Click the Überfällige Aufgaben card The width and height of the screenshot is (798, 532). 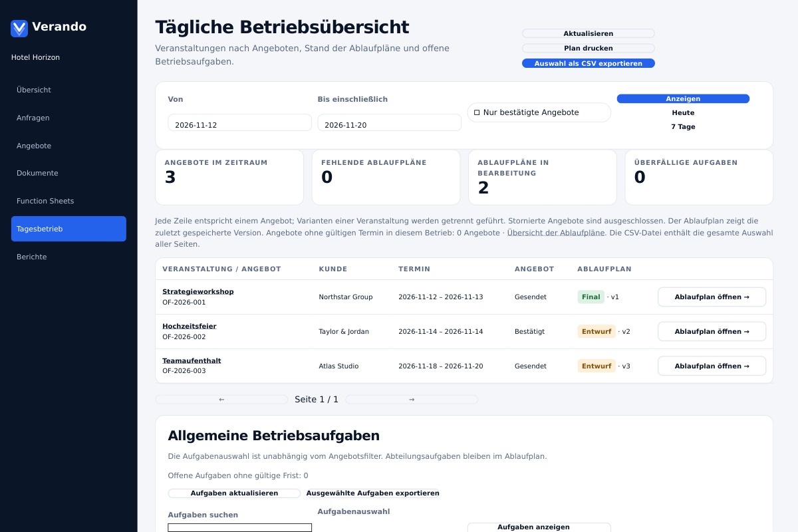tap(699, 177)
